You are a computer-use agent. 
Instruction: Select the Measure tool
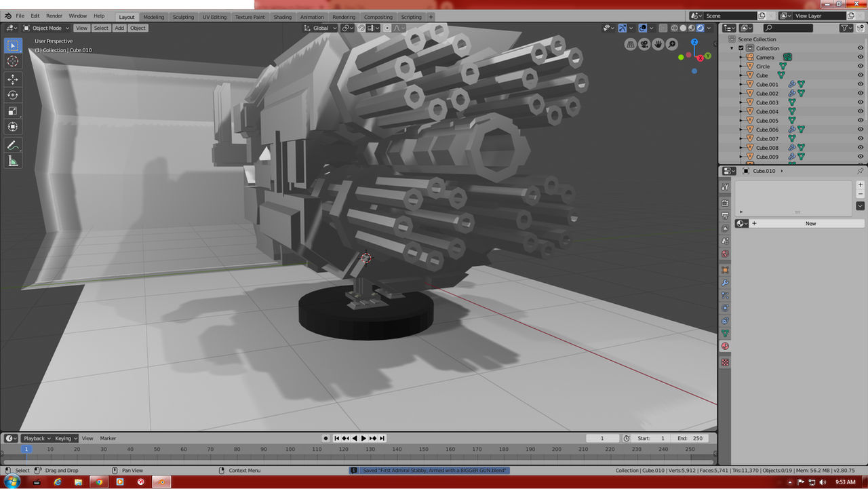pos(13,161)
